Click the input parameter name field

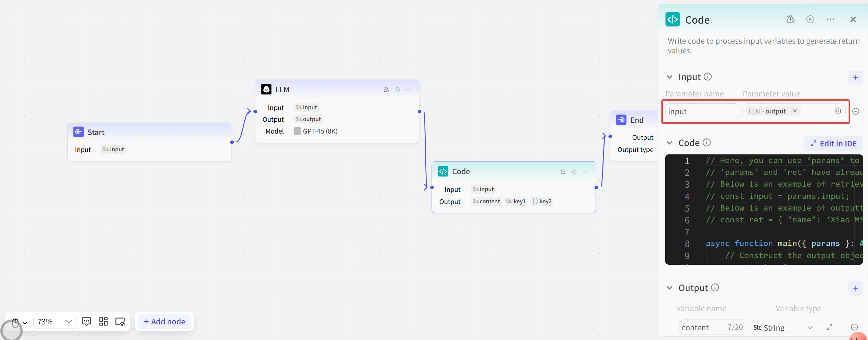[x=702, y=111]
